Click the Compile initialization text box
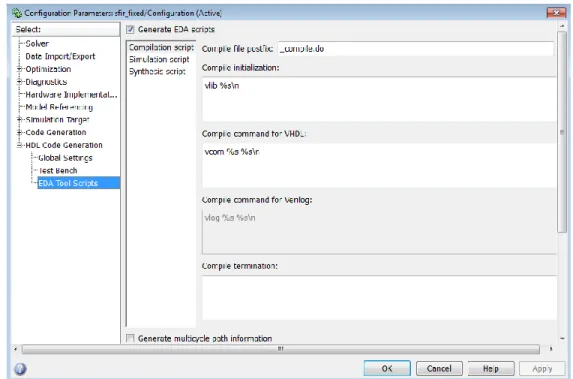Image resolution: width=573 pixels, height=379 pixels. (x=379, y=99)
